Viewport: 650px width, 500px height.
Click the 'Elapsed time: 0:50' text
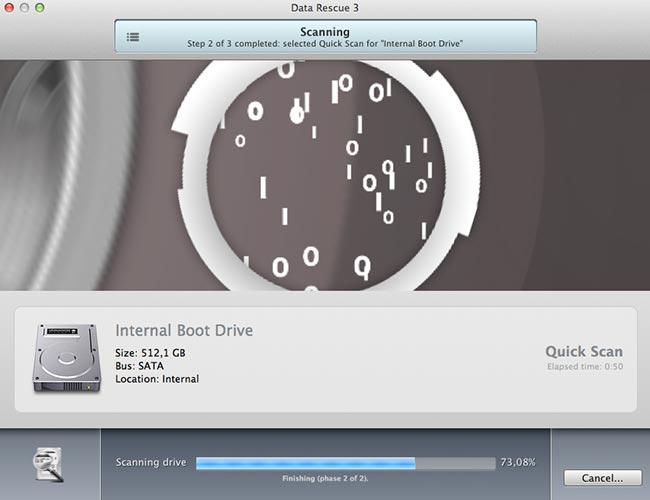pyautogui.click(x=585, y=367)
